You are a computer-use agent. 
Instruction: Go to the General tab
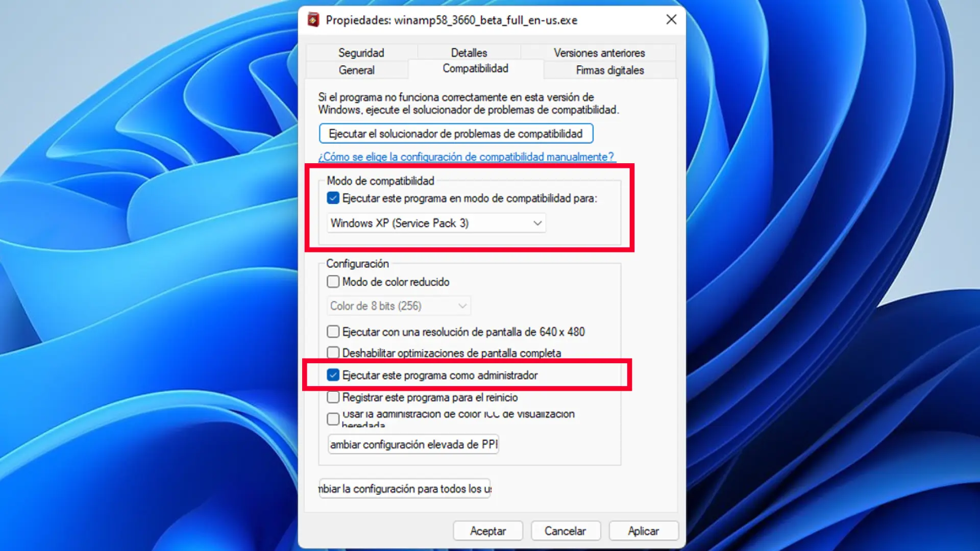click(356, 70)
